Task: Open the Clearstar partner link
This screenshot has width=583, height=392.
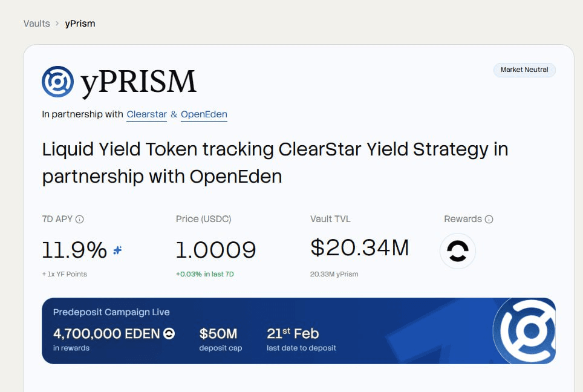Action: click(146, 114)
